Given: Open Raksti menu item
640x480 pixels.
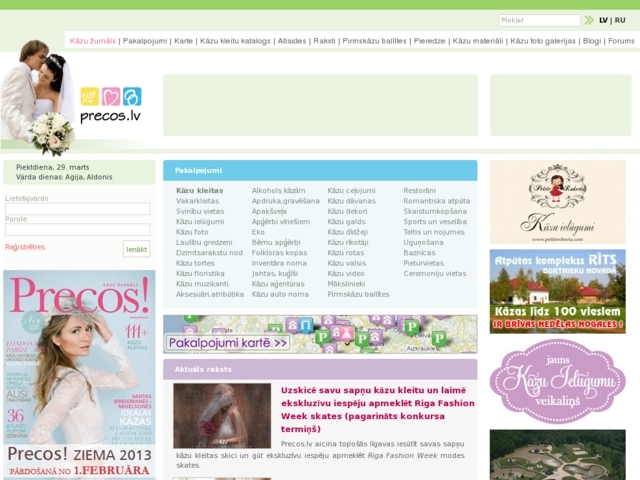Looking at the screenshot, I should [x=324, y=41].
